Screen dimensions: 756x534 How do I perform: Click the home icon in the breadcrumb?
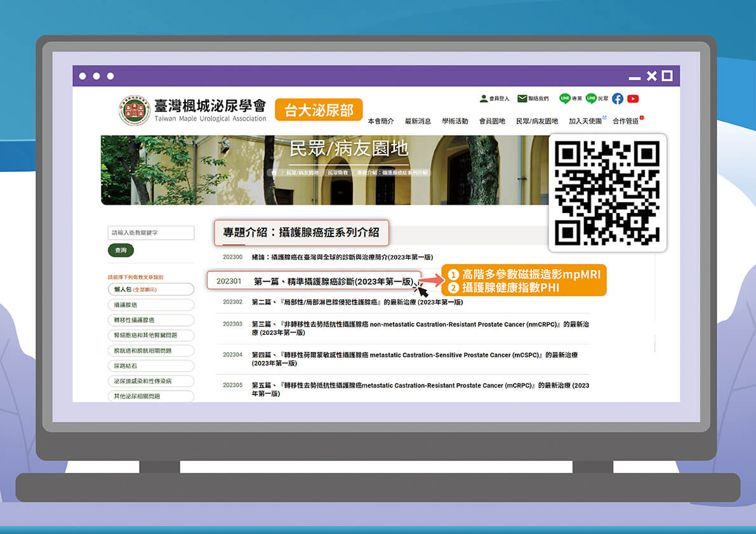point(274,173)
